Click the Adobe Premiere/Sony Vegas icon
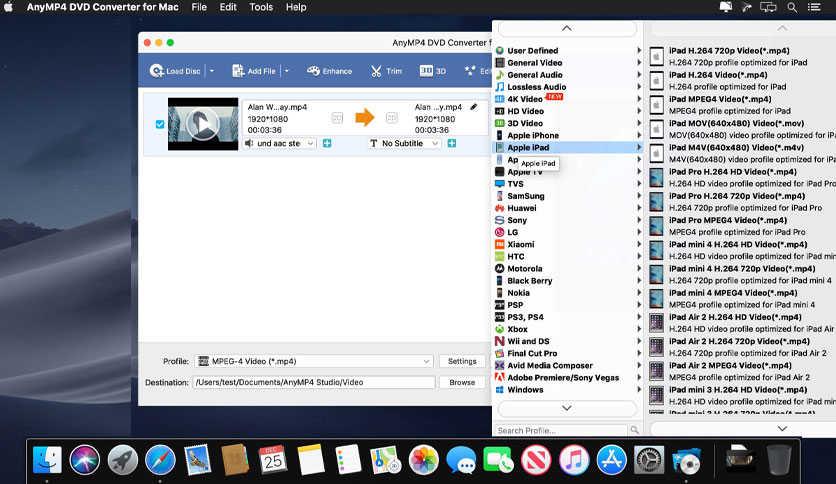 pos(500,377)
